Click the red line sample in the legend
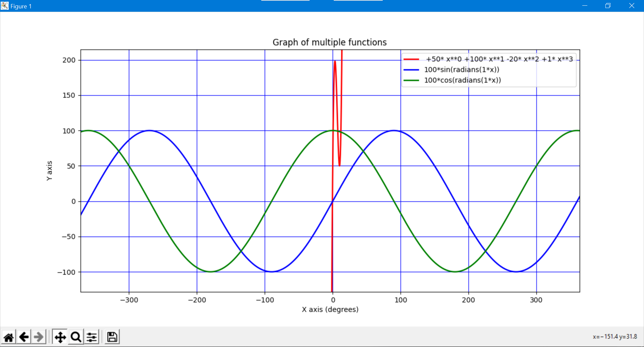 tap(411, 59)
